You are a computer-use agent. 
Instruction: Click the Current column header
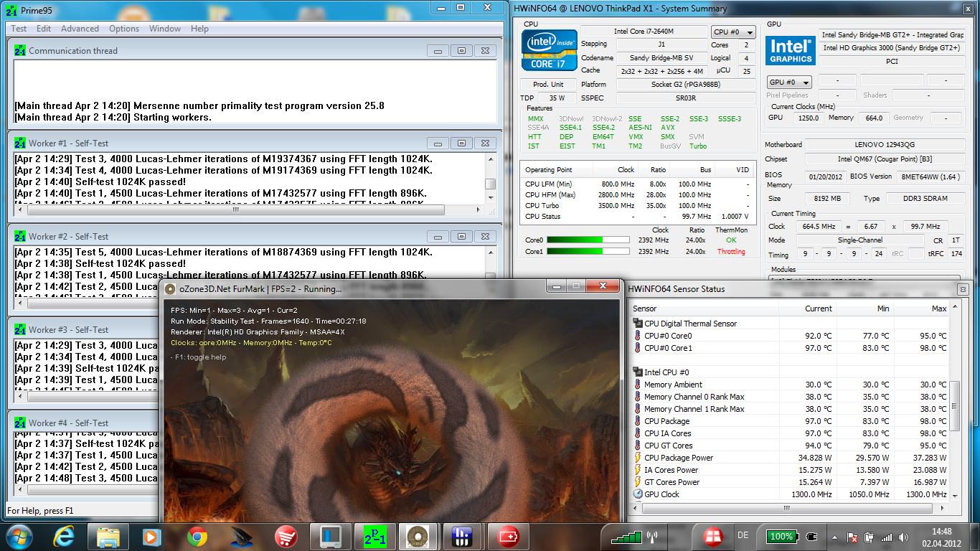(x=807, y=309)
